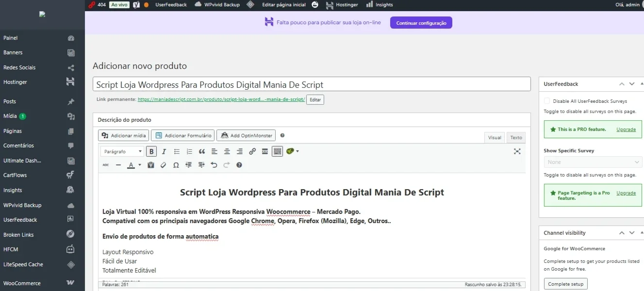Enable Disable All UserFeedback Surveys checkbox

click(547, 101)
